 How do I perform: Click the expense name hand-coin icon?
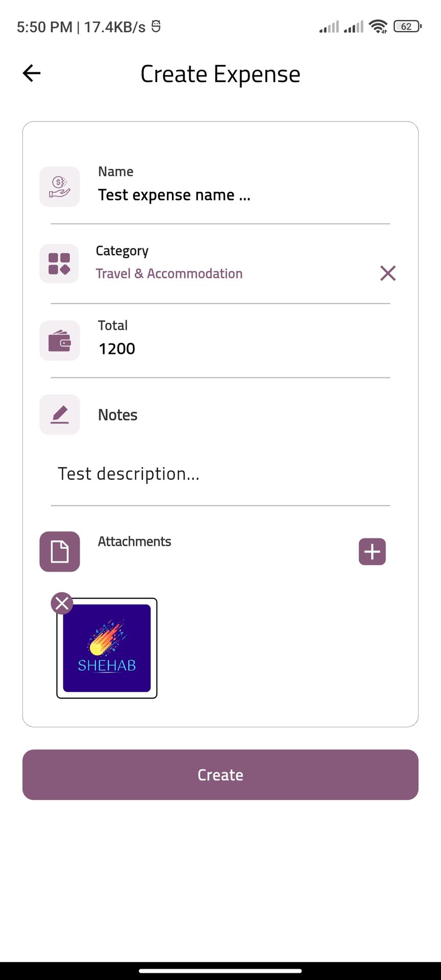60,187
